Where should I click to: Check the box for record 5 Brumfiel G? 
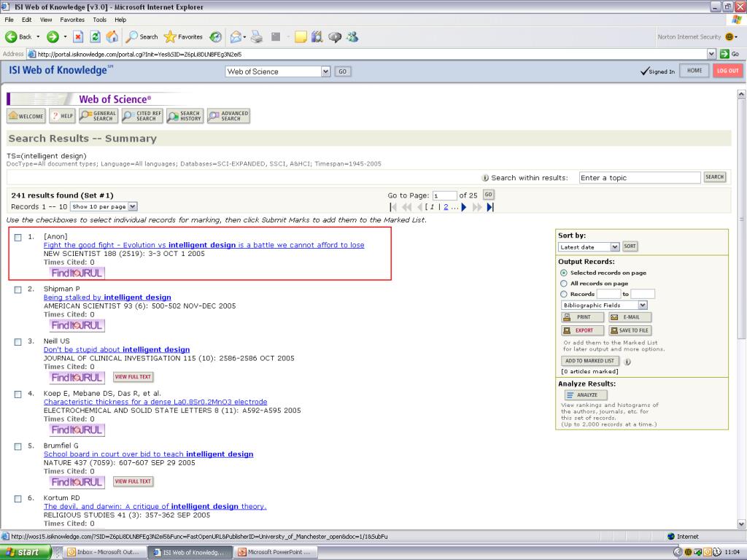pos(18,447)
